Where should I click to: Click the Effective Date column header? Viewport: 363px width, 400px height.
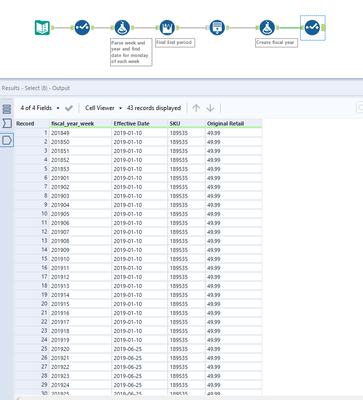tap(140, 124)
